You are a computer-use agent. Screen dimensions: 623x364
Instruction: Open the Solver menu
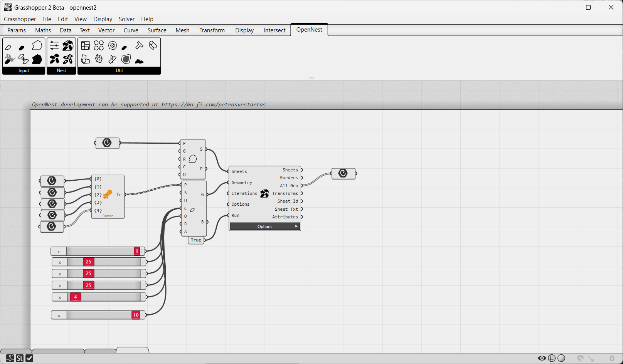(126, 19)
